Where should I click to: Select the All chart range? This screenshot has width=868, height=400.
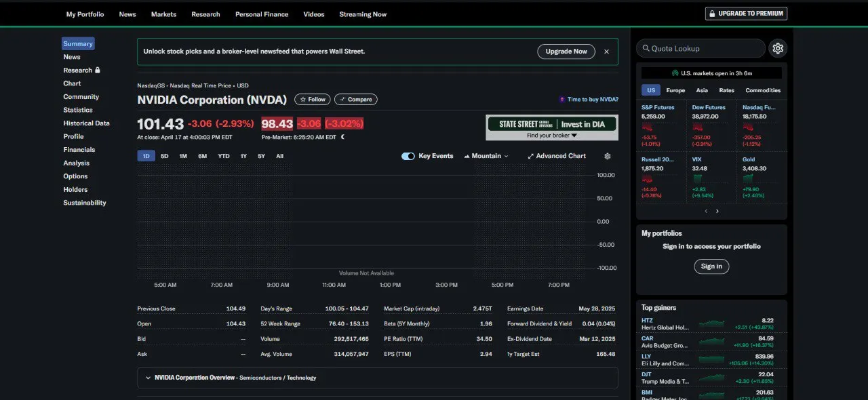[280, 156]
